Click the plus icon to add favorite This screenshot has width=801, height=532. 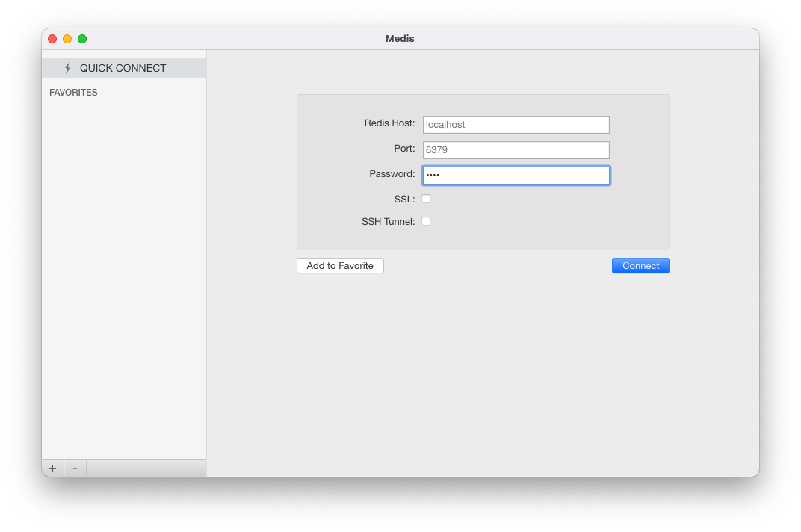52,468
